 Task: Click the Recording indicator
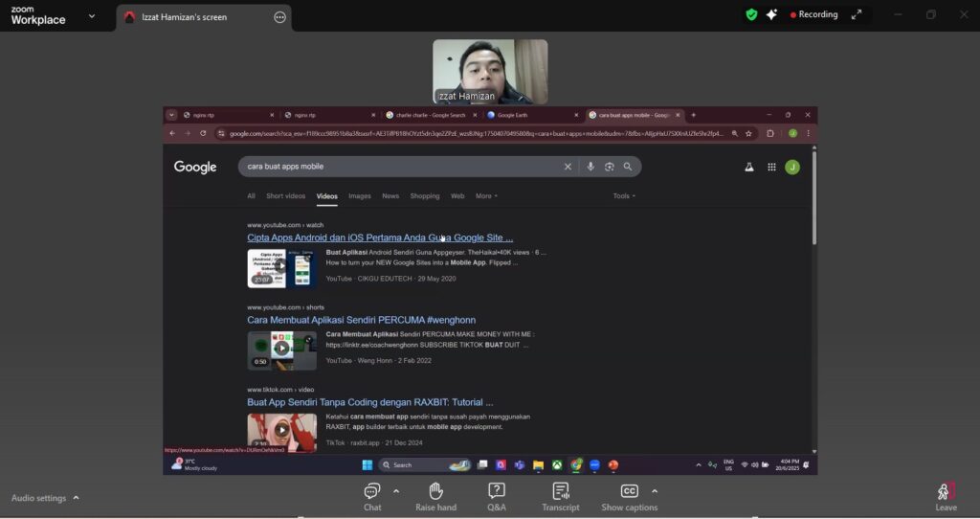(x=813, y=14)
